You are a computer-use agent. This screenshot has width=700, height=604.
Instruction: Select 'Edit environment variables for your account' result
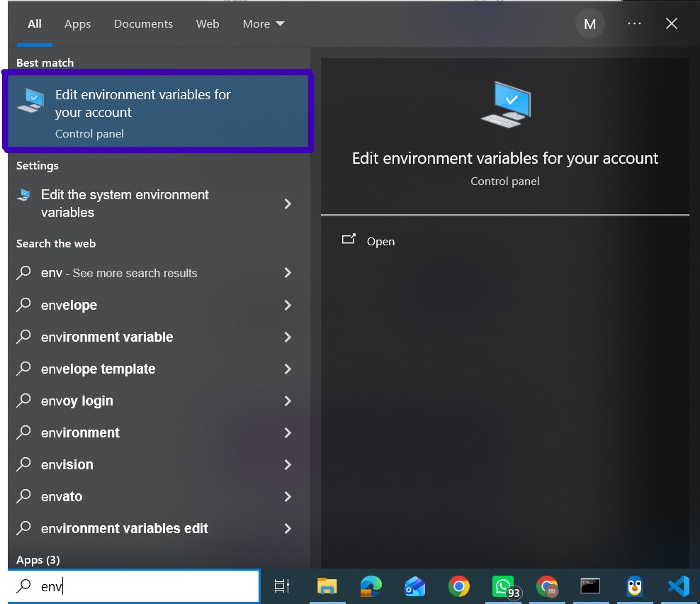[x=157, y=111]
